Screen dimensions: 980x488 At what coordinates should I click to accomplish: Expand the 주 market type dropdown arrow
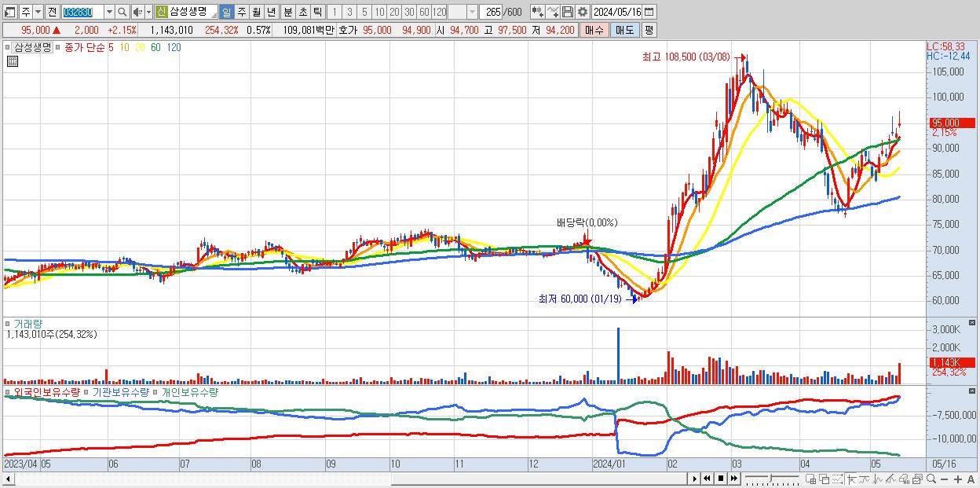(x=38, y=12)
